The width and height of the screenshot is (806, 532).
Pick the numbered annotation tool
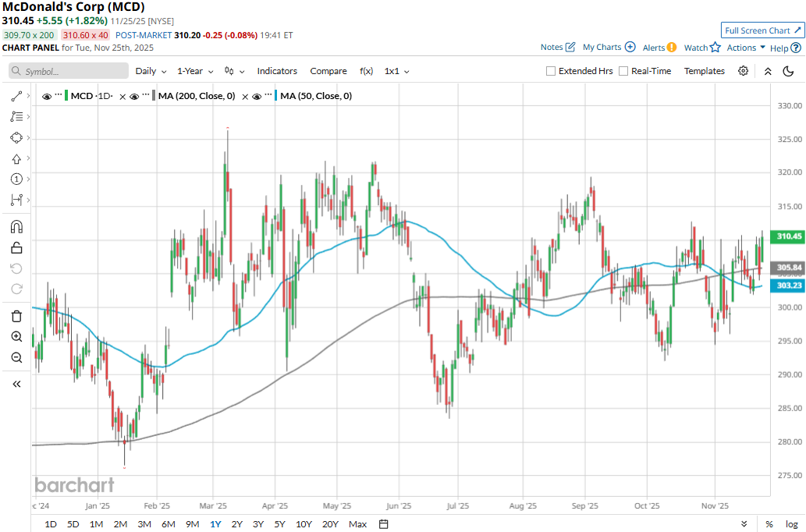pos(16,179)
